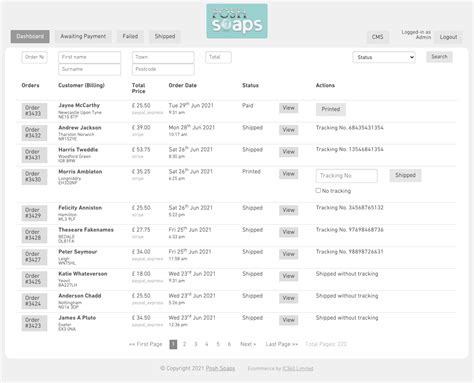The height and width of the screenshot is (383, 474).
Task: Click the Tracking No input field
Action: [x=347, y=176]
